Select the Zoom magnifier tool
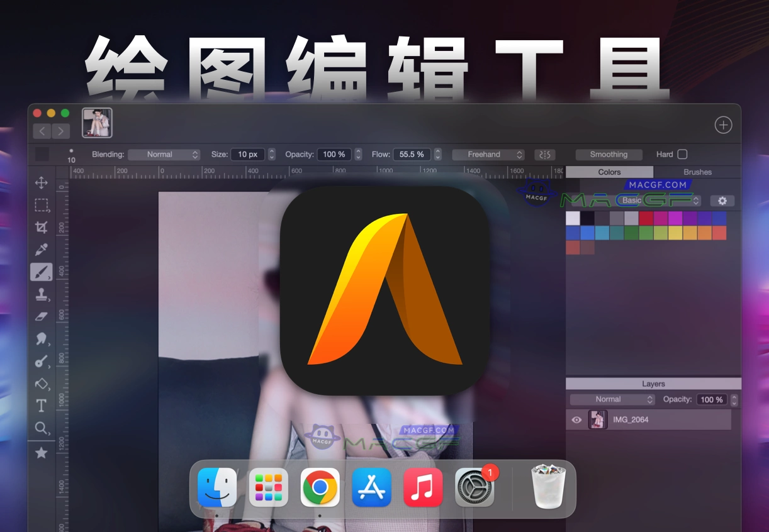769x532 pixels. [x=42, y=428]
